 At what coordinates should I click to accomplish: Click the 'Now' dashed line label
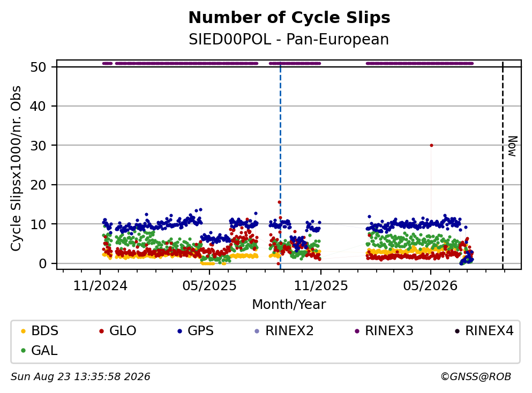pos(512,147)
